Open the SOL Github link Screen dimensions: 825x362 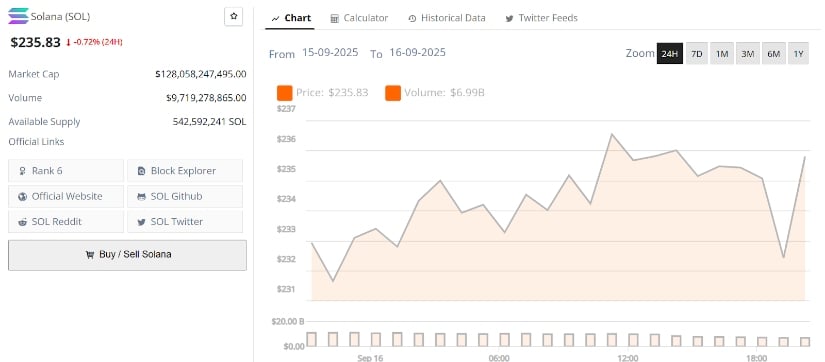pos(185,196)
